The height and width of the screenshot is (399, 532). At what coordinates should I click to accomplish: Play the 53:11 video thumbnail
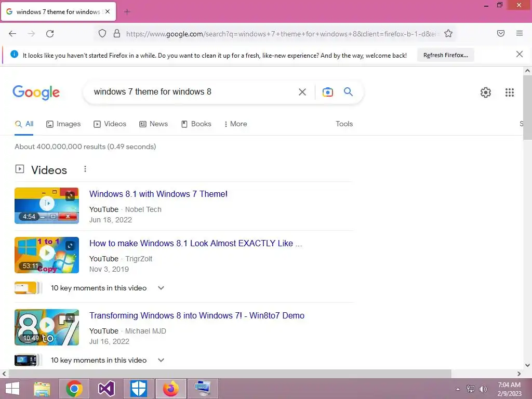[x=47, y=255]
